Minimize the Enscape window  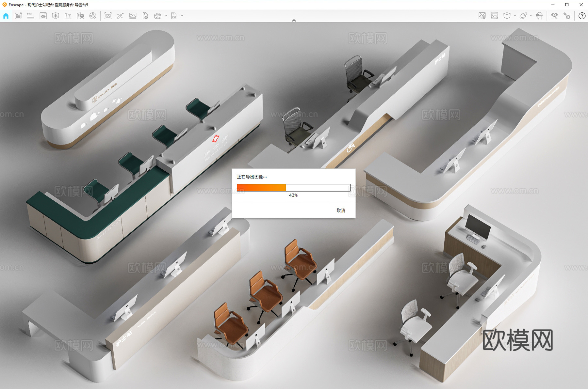pyautogui.click(x=553, y=5)
